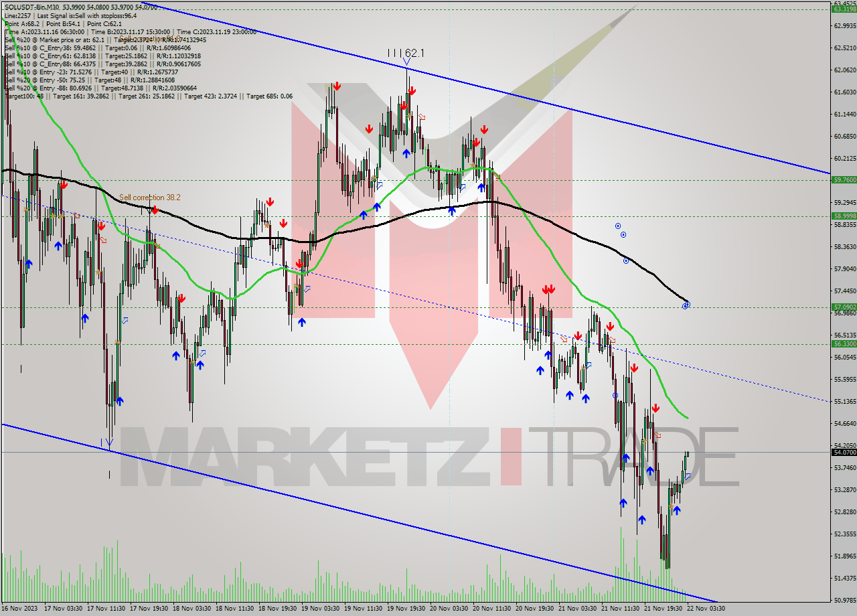Click the 62.0620 price axis label
This screenshot has width=857, height=616.
(844, 70)
